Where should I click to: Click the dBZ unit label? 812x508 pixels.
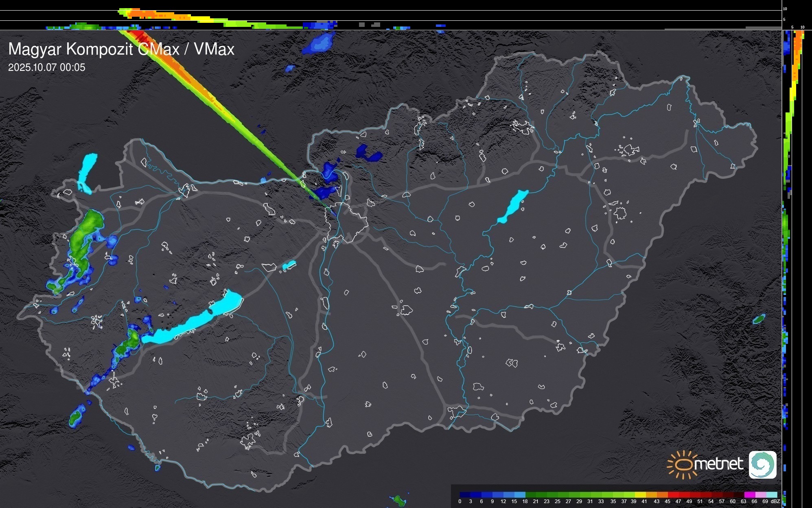(x=775, y=501)
